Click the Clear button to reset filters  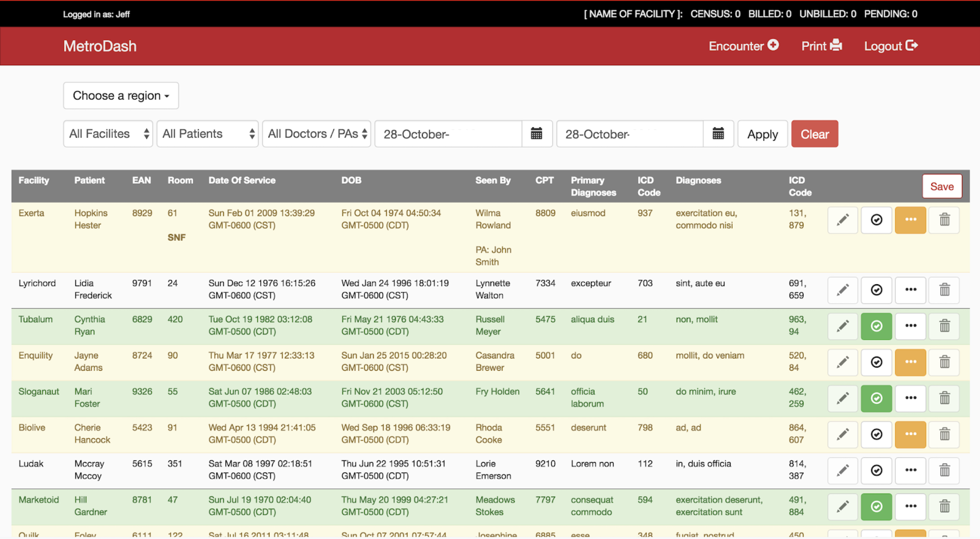[x=815, y=133]
